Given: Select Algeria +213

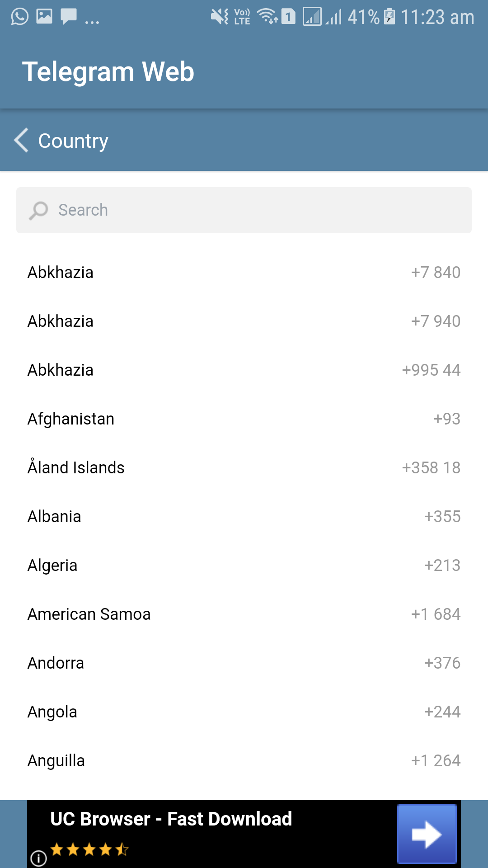Looking at the screenshot, I should [244, 566].
